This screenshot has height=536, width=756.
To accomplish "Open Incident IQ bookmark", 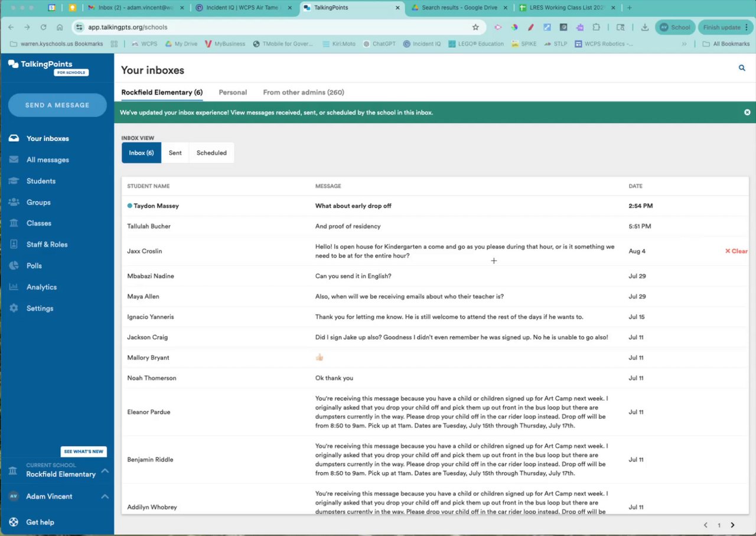I will (422, 44).
